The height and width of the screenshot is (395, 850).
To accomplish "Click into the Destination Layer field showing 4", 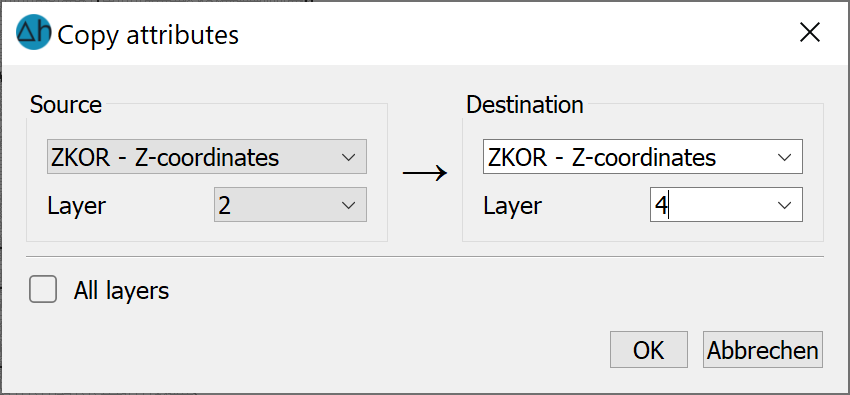I will 726,205.
